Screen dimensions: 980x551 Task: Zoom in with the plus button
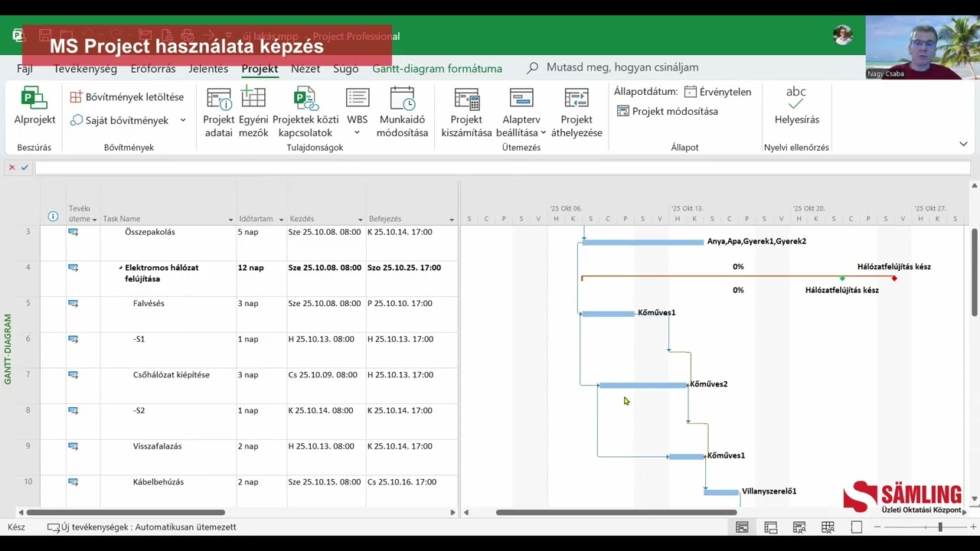(x=973, y=527)
